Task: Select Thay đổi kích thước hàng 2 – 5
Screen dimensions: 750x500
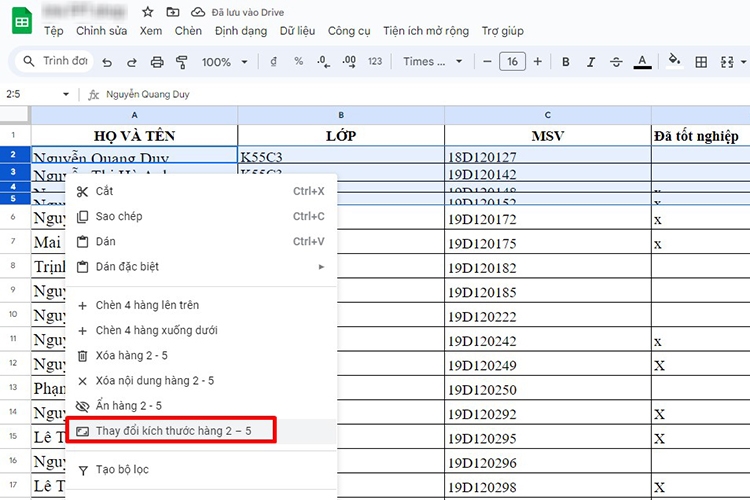Action: click(x=201, y=431)
